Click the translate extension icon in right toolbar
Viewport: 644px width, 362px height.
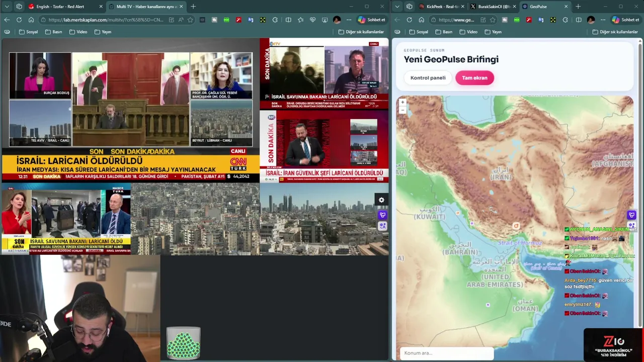point(541,20)
